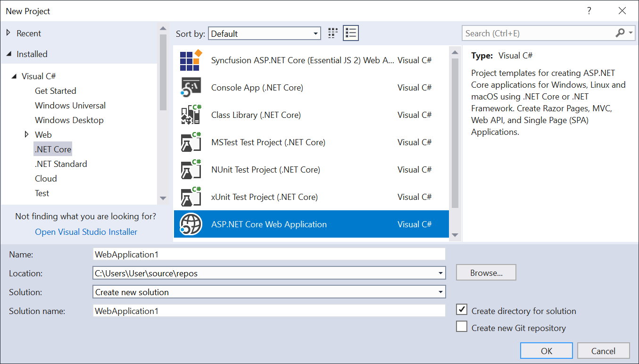Click the Console App (.NET Core) icon
This screenshot has height=364, width=639.
[x=191, y=88]
